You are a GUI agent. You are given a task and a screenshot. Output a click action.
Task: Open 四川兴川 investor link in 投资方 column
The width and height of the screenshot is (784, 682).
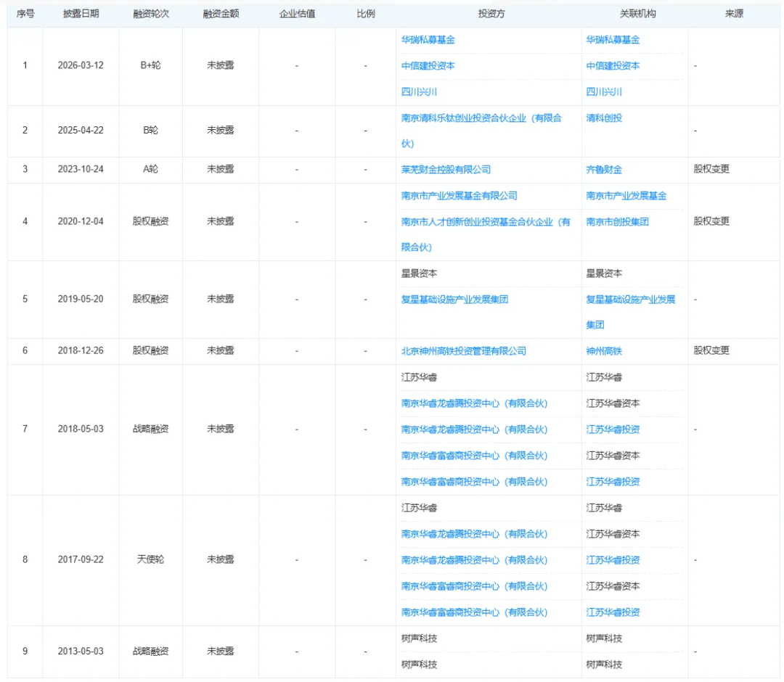[x=419, y=92]
